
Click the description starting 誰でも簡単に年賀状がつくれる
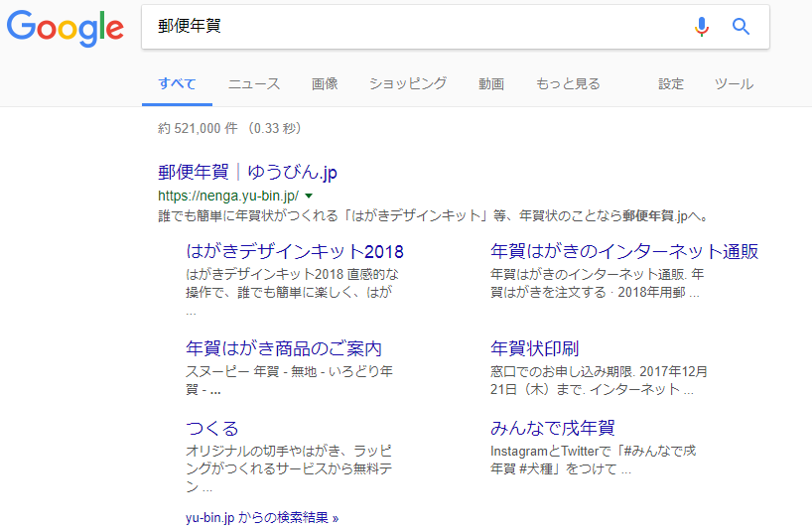coord(434,215)
